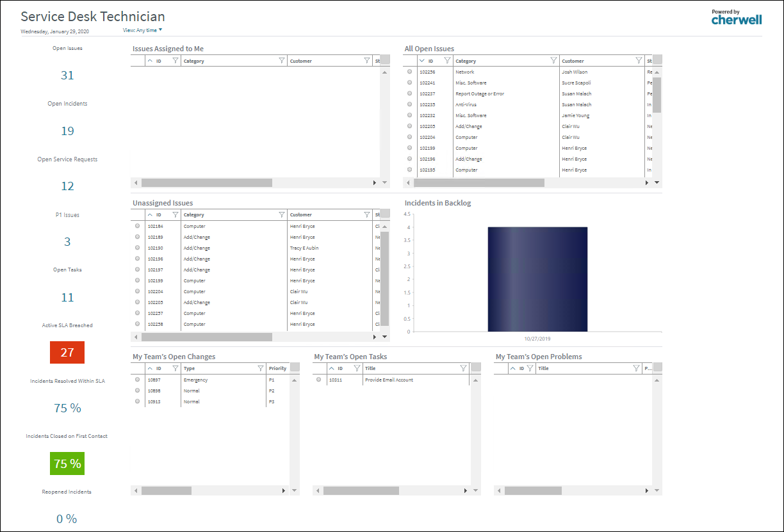This screenshot has width=784, height=532.
Task: Open the ID column filter in My Team's Open Changes
Action: [x=175, y=368]
